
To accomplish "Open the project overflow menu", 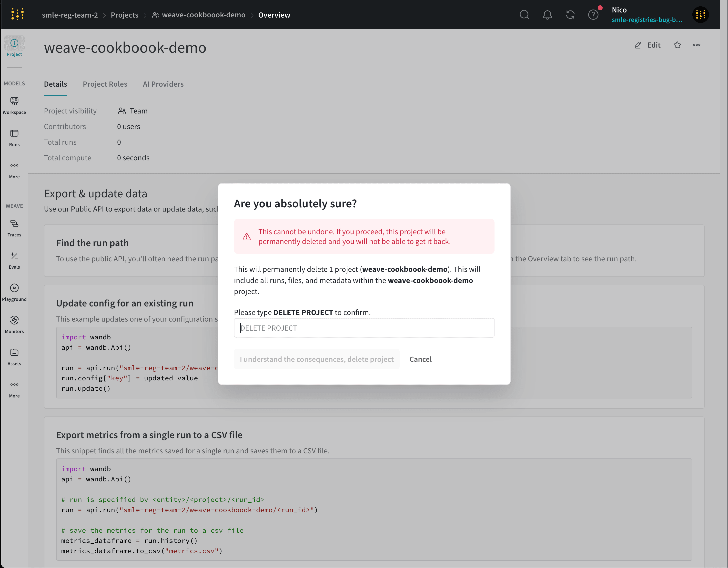I will click(696, 45).
